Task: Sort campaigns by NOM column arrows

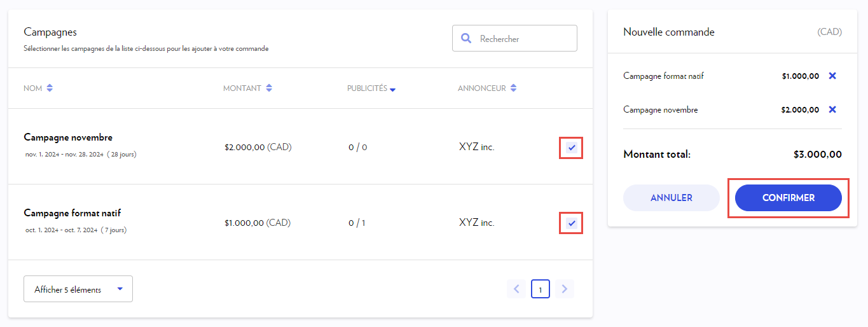Action: click(x=50, y=88)
